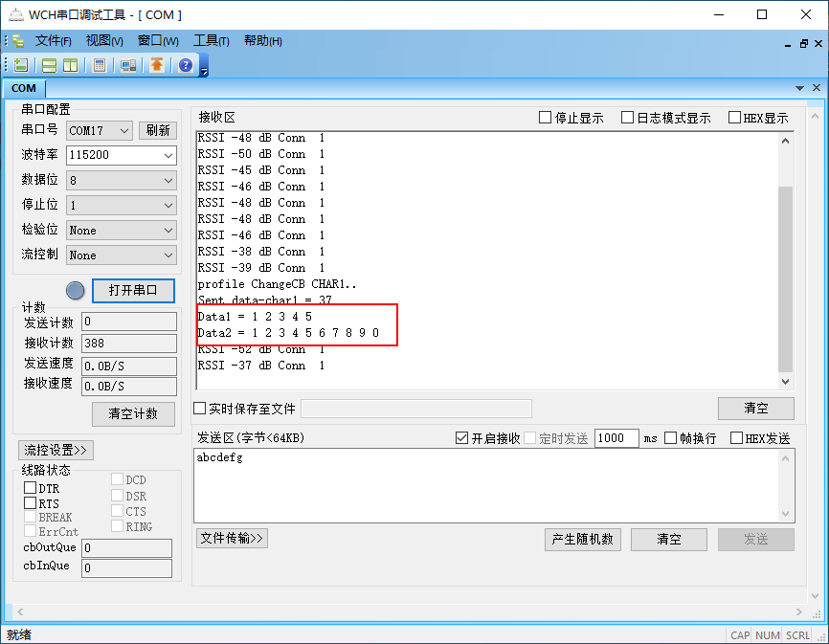Click the cbOutQue value field

pyautogui.click(x=127, y=548)
